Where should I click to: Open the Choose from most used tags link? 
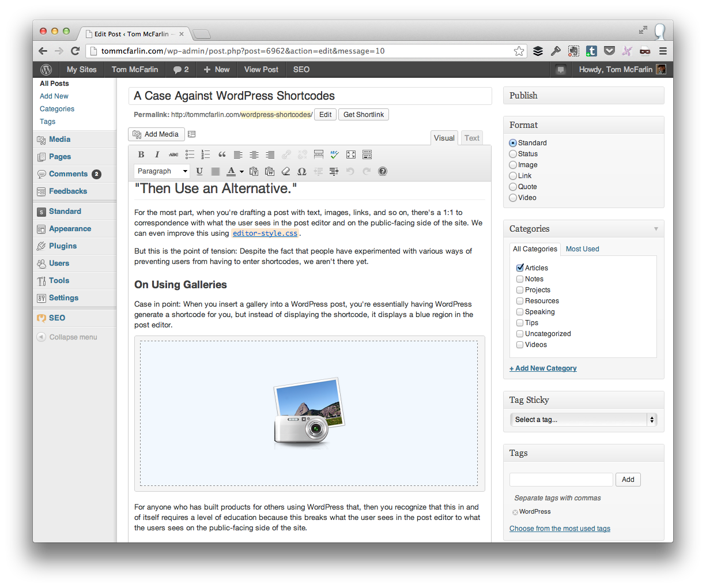point(559,528)
